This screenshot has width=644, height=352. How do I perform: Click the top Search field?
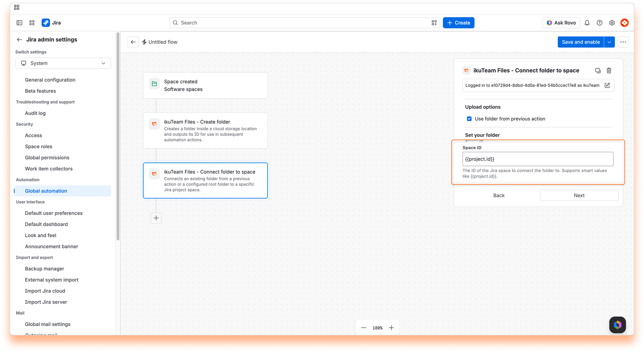305,23
